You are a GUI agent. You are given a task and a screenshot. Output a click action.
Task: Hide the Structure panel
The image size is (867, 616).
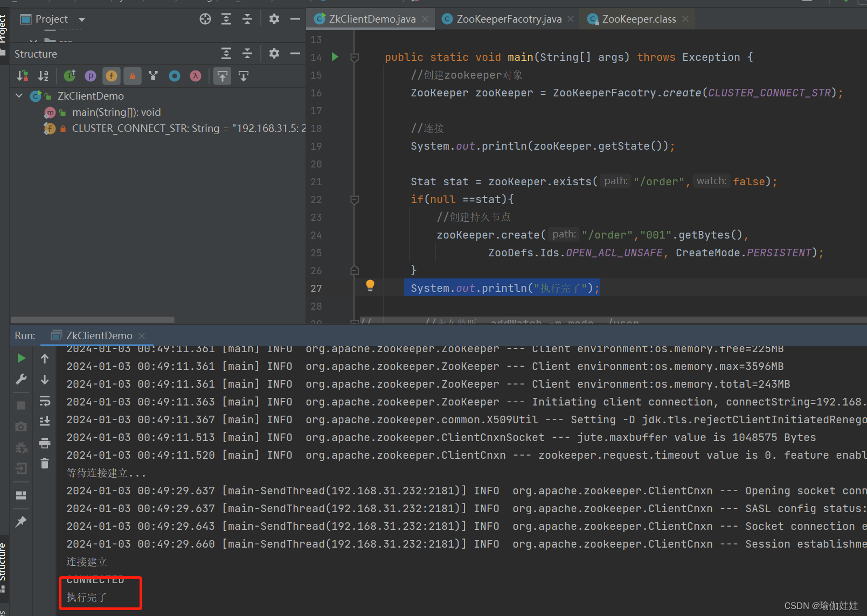coord(295,53)
